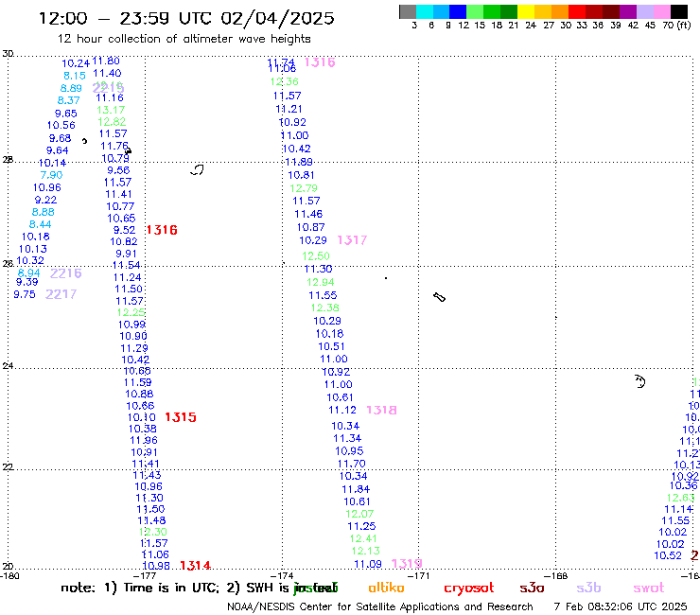The height and width of the screenshot is (615, 700).
Task: Click the pink '1316' label at top
Action: tap(320, 62)
